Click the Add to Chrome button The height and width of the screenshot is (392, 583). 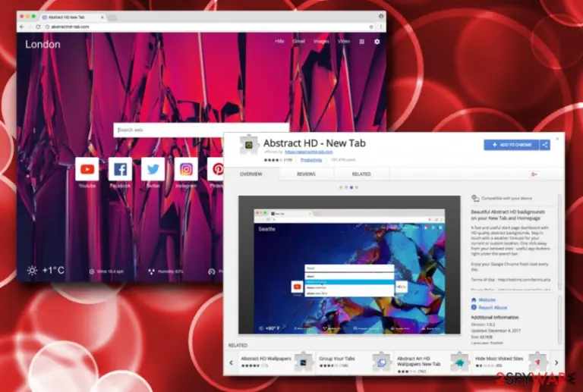[511, 145]
